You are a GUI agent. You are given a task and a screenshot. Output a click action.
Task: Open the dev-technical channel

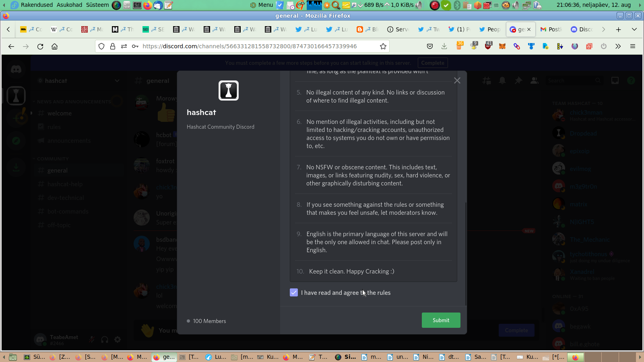pyautogui.click(x=79, y=198)
